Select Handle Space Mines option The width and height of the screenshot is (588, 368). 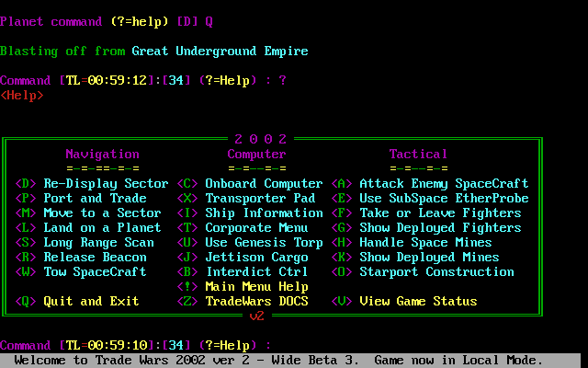(x=412, y=243)
